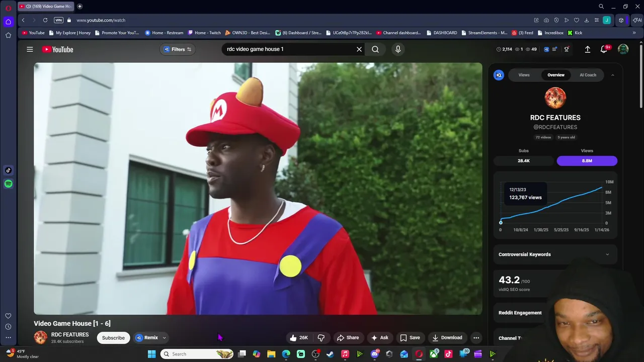
Task: Start voice search with the microphone icon
Action: click(398, 49)
